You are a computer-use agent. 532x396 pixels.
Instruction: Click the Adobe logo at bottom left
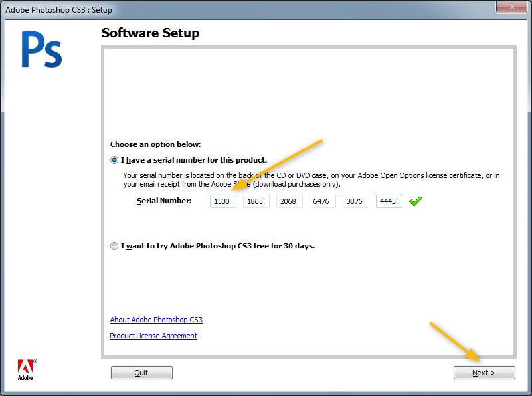[26, 367]
